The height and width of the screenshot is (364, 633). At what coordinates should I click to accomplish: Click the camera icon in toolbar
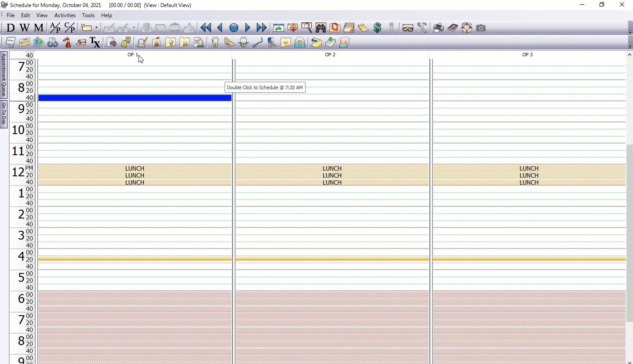click(x=481, y=28)
